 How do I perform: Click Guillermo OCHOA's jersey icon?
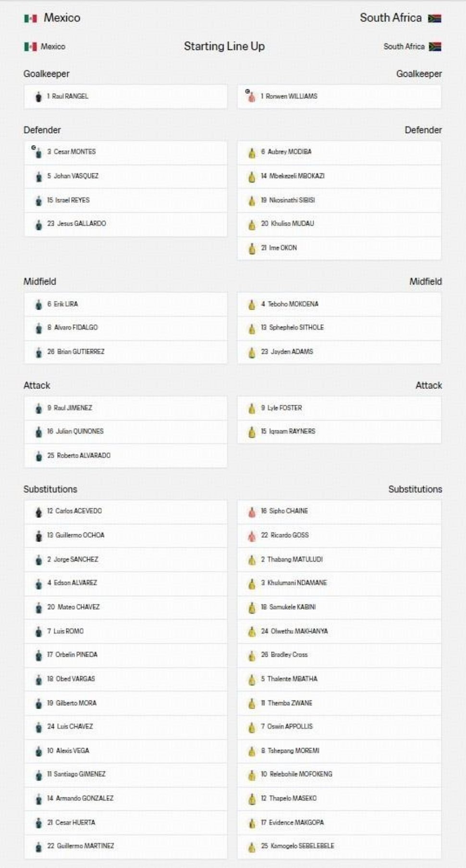(38, 536)
